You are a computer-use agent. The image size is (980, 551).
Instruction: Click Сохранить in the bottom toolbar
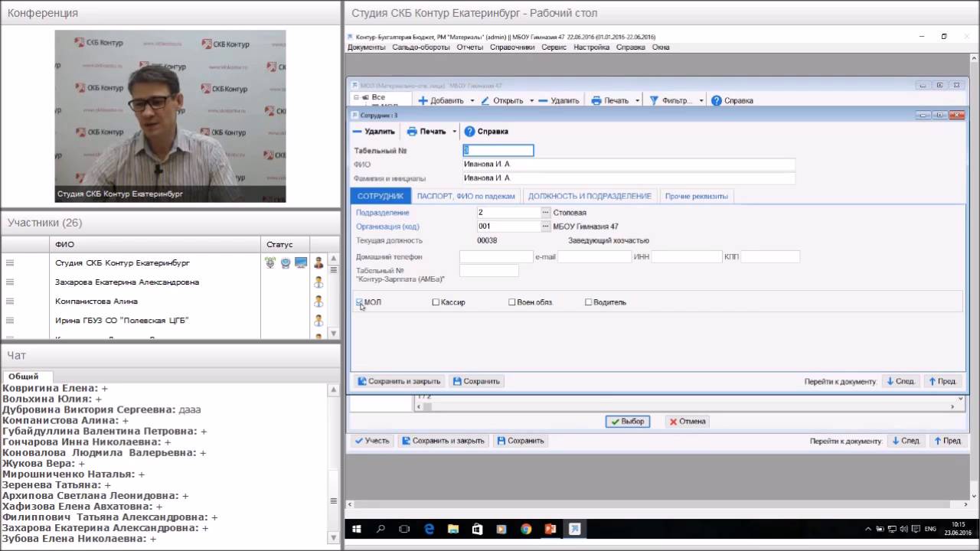tap(520, 441)
